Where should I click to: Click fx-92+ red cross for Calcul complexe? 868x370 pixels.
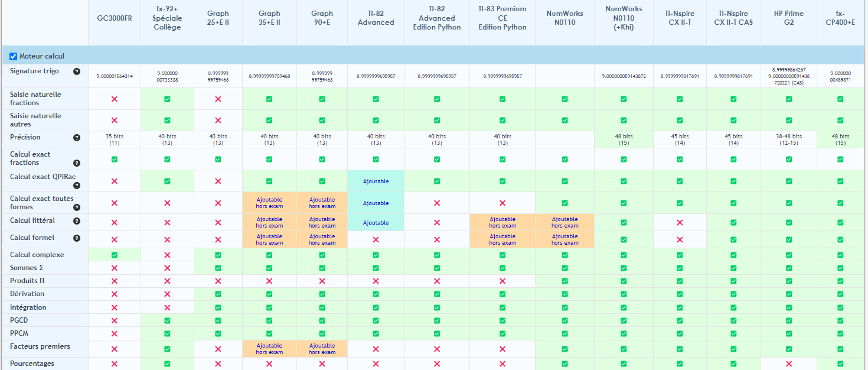pos(167,255)
